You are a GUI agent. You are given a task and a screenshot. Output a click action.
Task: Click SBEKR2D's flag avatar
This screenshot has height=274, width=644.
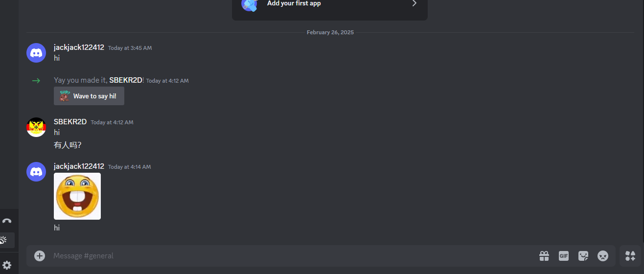coord(36,127)
